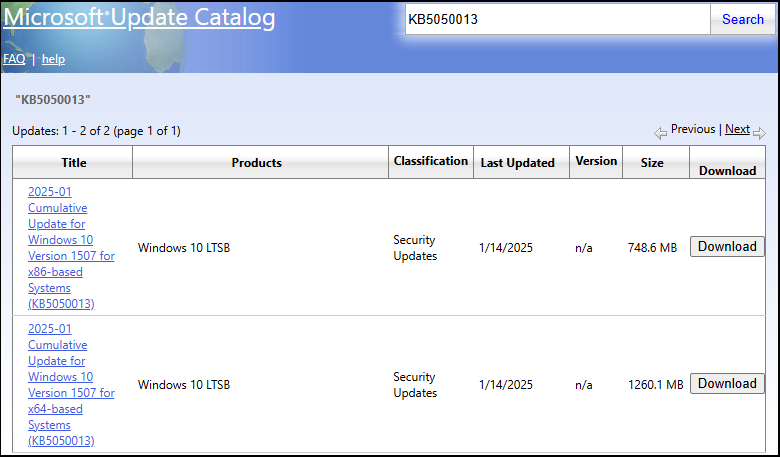The image size is (780, 457).
Task: Open the Microsoft Update Catalog home link
Action: point(139,17)
